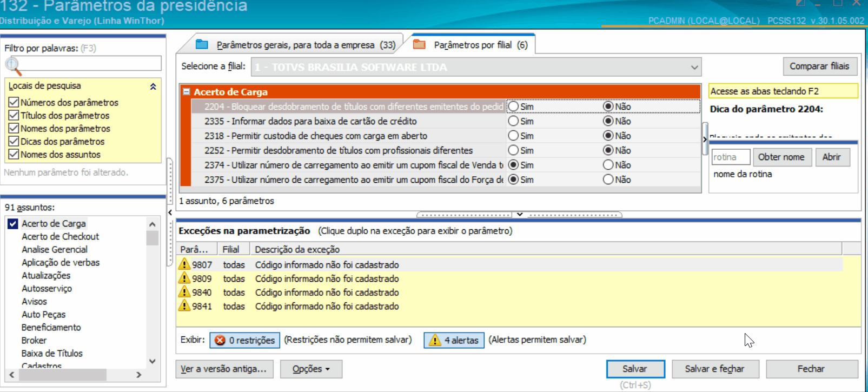868x392 pixels.
Task: Select Autosserviço subject
Action: pyautogui.click(x=47, y=288)
